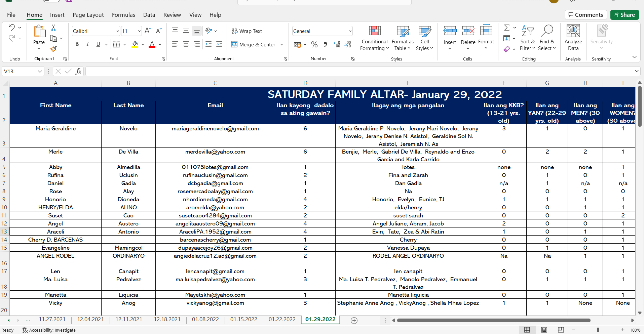This screenshot has height=334, width=644.
Task: Click the Fill down icon
Action: (507, 38)
